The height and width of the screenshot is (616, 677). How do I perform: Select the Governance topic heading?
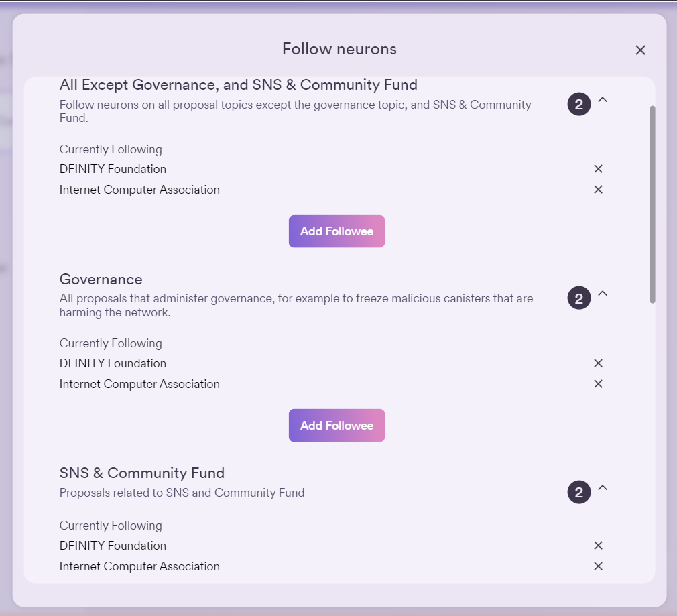click(101, 280)
